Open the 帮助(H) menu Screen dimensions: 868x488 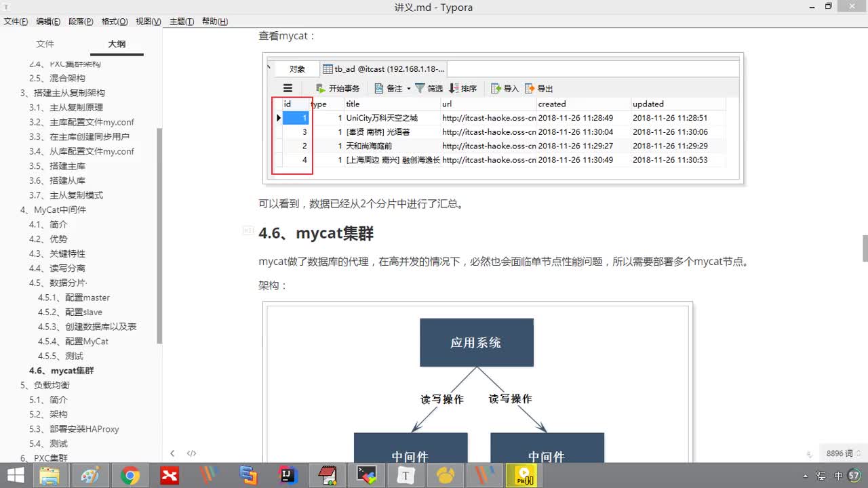click(215, 22)
